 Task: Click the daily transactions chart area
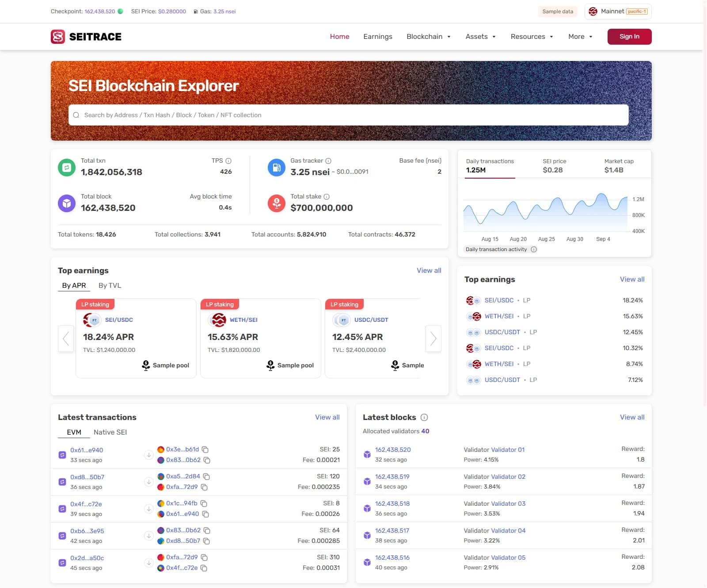point(545,212)
